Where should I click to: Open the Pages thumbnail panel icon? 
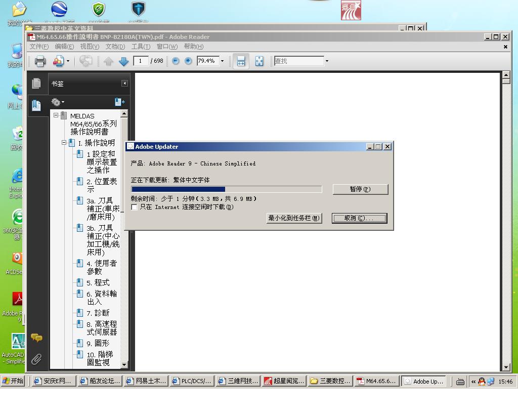click(36, 83)
